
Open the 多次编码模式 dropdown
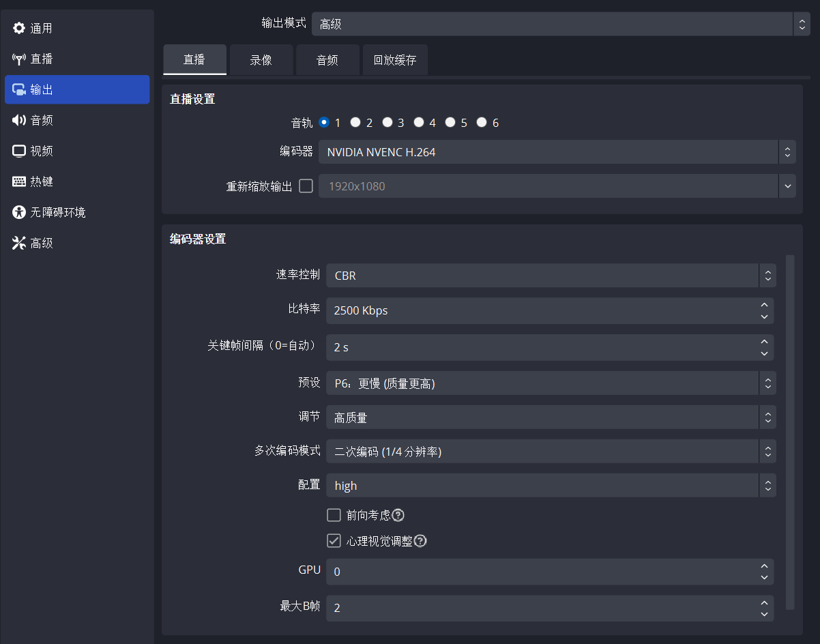[x=551, y=452]
